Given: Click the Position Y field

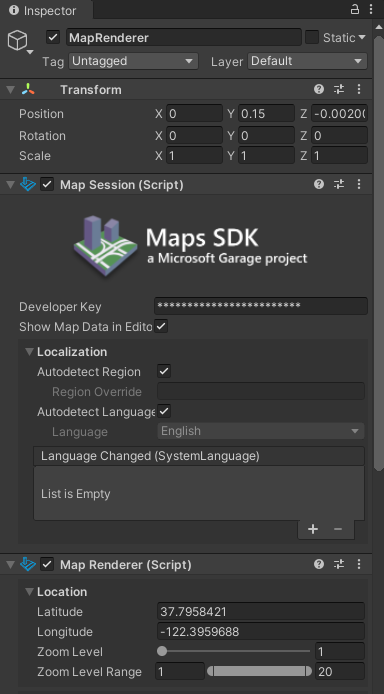Looking at the screenshot, I should (x=267, y=113).
